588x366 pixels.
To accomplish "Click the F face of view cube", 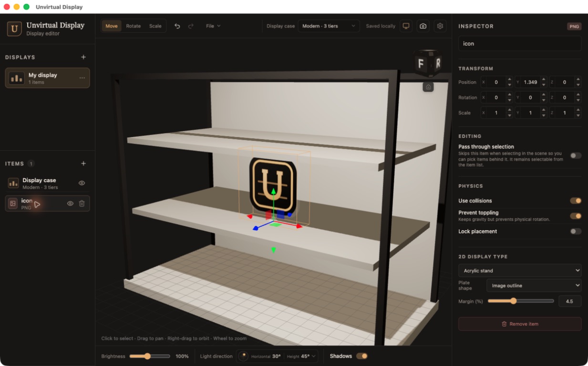I will coord(421,64).
